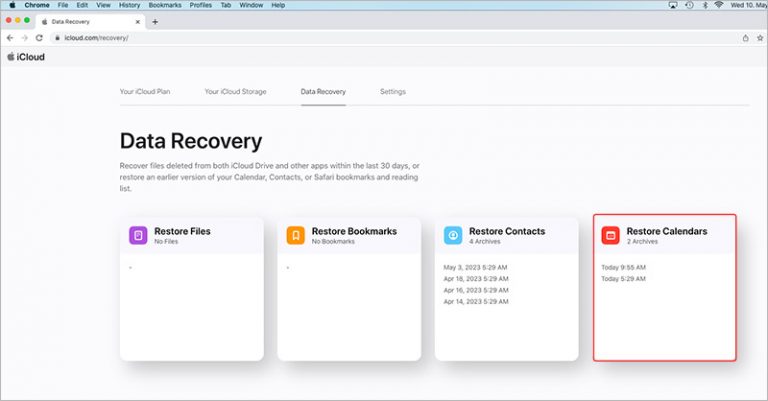Viewport: 768px width, 401px height.
Task: Click the lock icon beside the URL
Action: [57, 38]
